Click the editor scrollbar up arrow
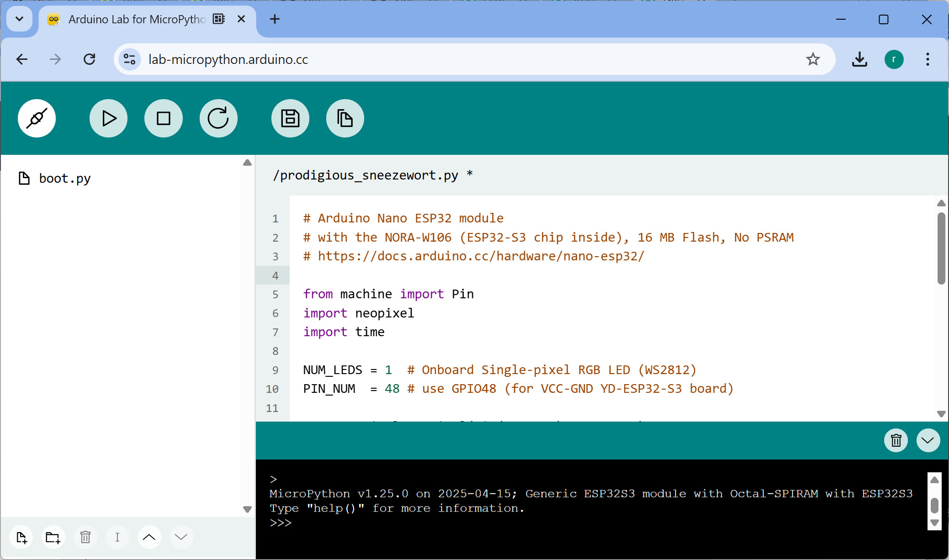Screen dimensions: 949x560 click(x=941, y=203)
